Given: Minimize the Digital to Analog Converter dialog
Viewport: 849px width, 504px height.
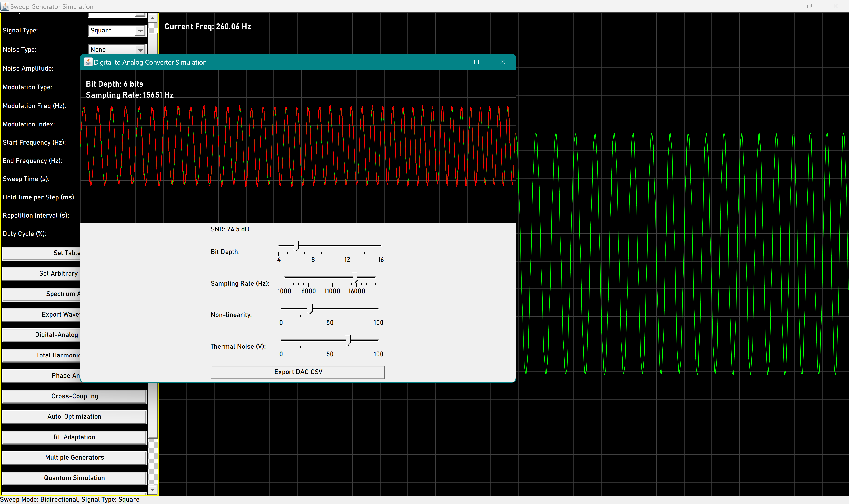Looking at the screenshot, I should click(x=451, y=62).
